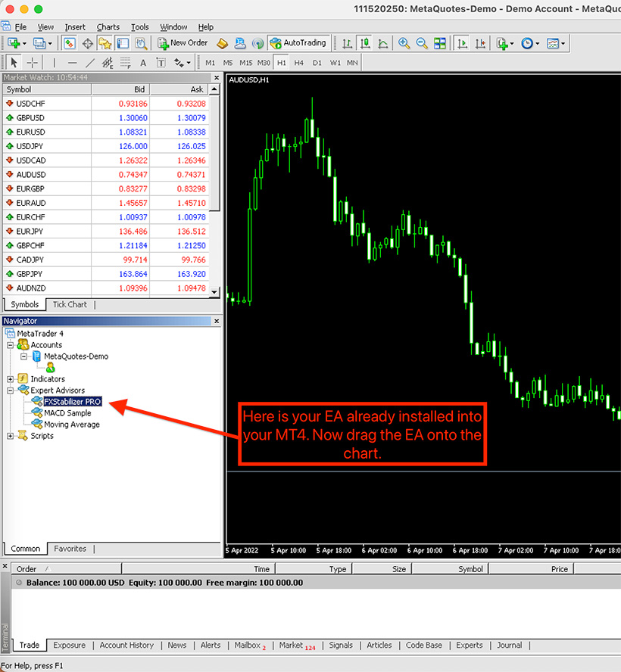Tile chart windows with the grid icon

439,43
